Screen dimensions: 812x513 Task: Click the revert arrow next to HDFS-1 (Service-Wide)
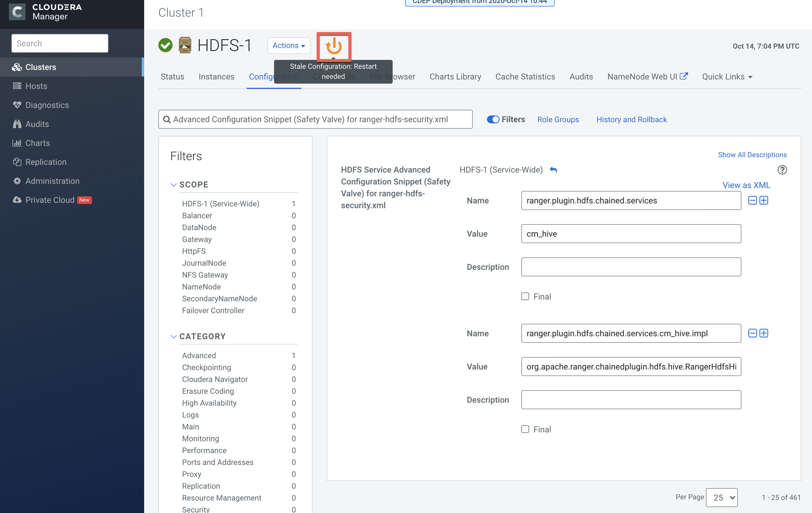[x=553, y=170]
